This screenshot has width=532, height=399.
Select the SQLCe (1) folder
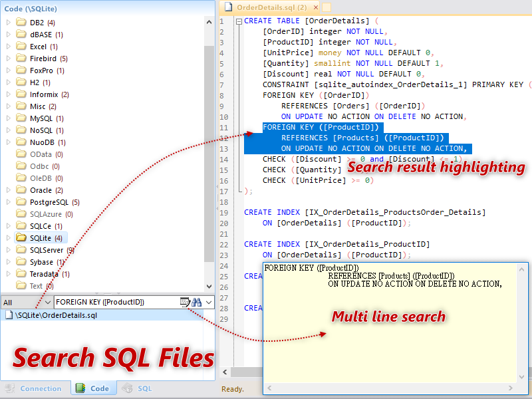tap(46, 226)
